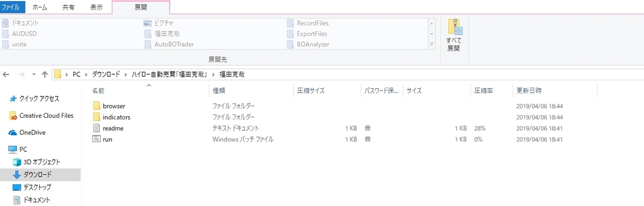Sort by サイズ column header
Screen dimensions: 644x206
click(414, 91)
